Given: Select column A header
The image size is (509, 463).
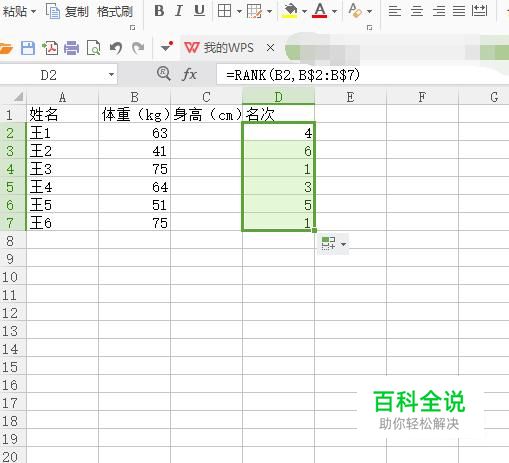Looking at the screenshot, I should pyautogui.click(x=62, y=97).
